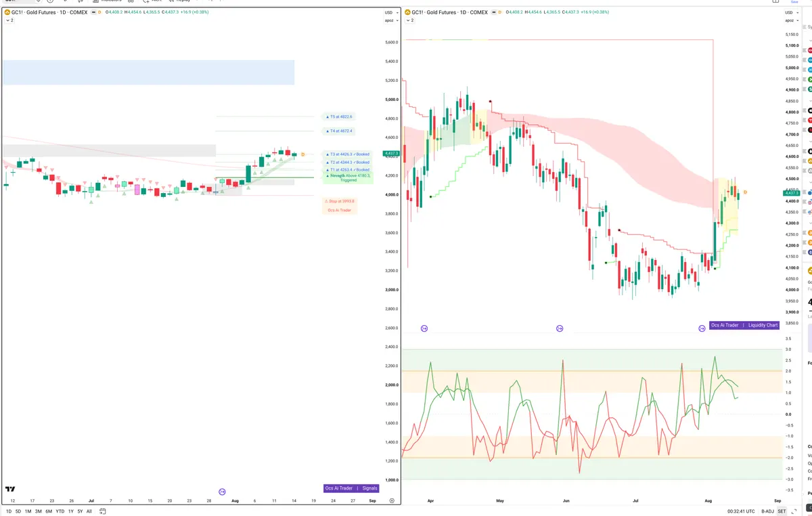Click the orange D marker on left chart
This screenshot has width=812, height=516.
click(302, 154)
